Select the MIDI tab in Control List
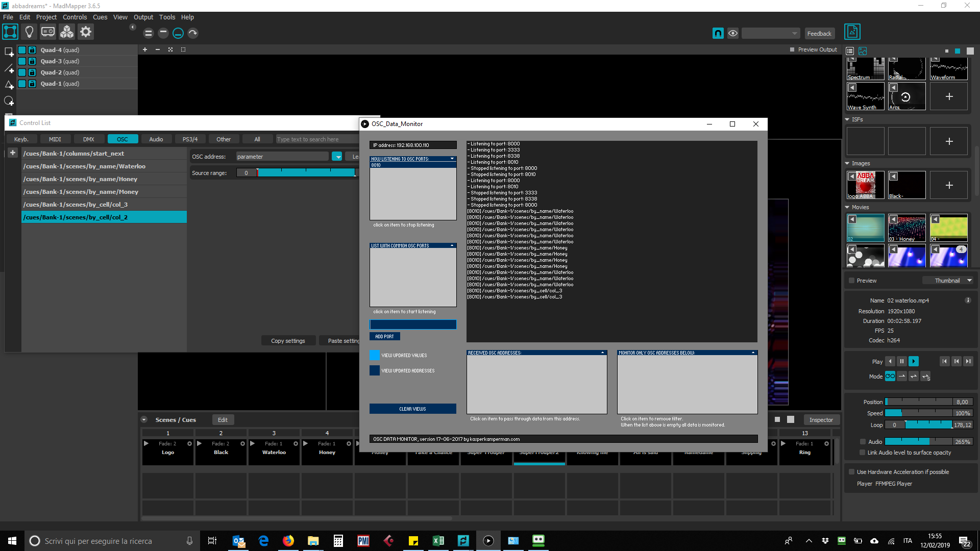The height and width of the screenshot is (551, 980). point(55,139)
